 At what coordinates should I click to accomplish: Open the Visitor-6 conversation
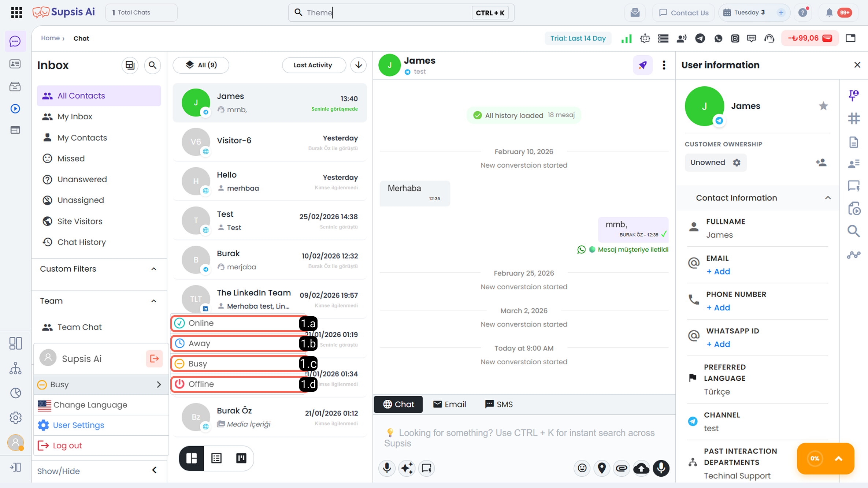(270, 142)
